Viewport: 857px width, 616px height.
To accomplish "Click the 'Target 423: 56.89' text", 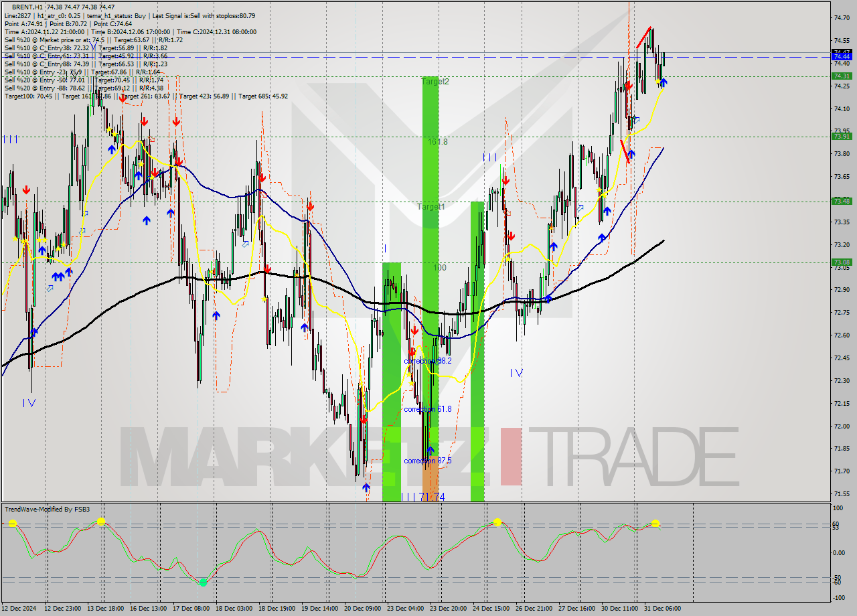I will click(x=205, y=96).
